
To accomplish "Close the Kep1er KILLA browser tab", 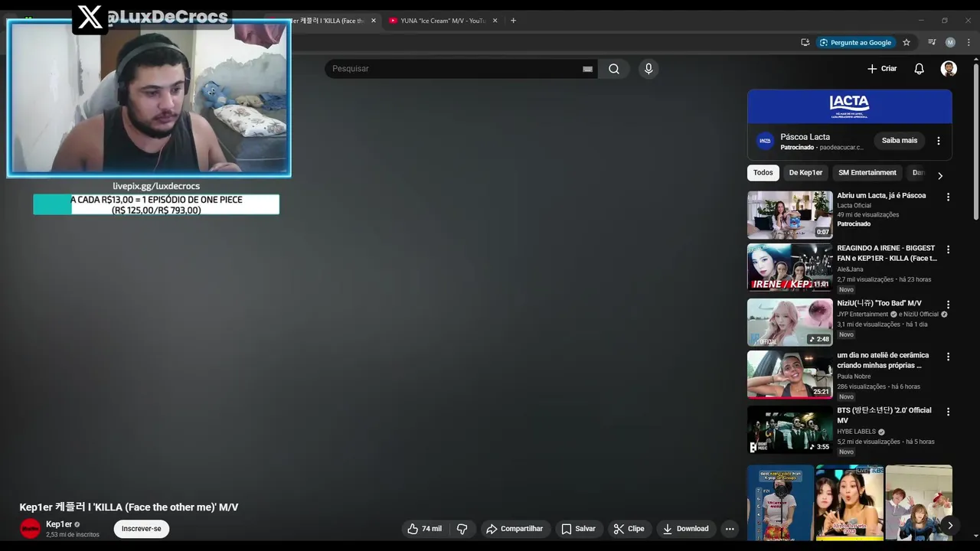I will 374,21.
